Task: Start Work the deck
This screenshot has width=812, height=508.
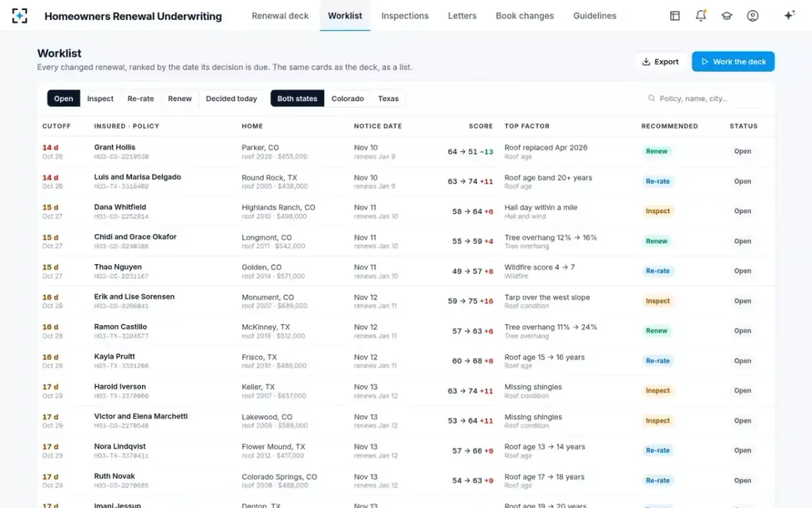Action: click(x=733, y=62)
